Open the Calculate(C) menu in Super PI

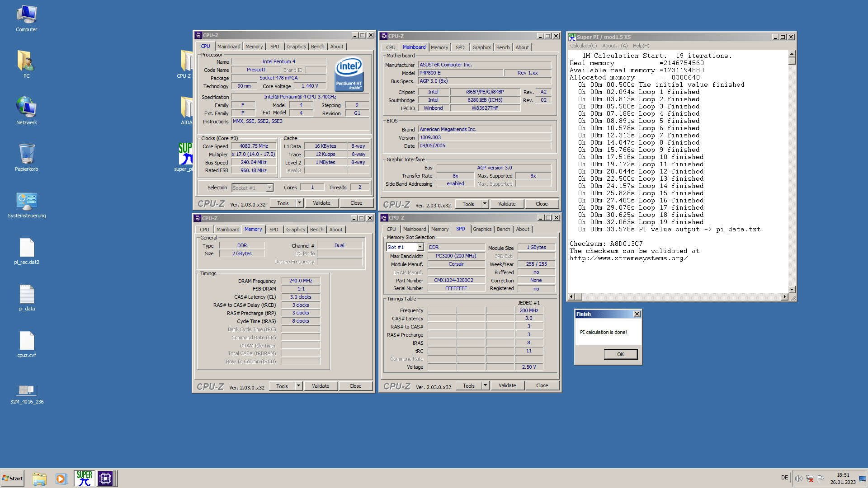583,46
